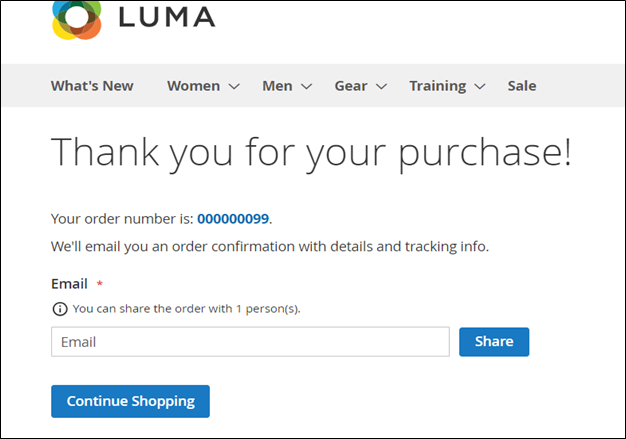Click the Luma colorful logo icon
Screen dimensions: 626x439
click(77, 20)
